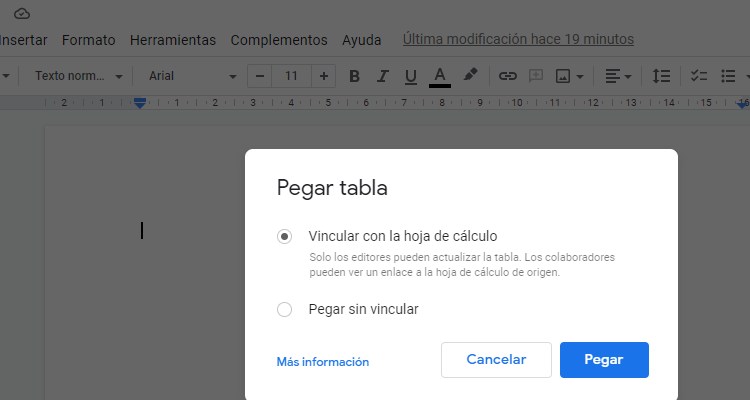Click the underline icon
Screen dimensions: 750x400
(x=410, y=76)
